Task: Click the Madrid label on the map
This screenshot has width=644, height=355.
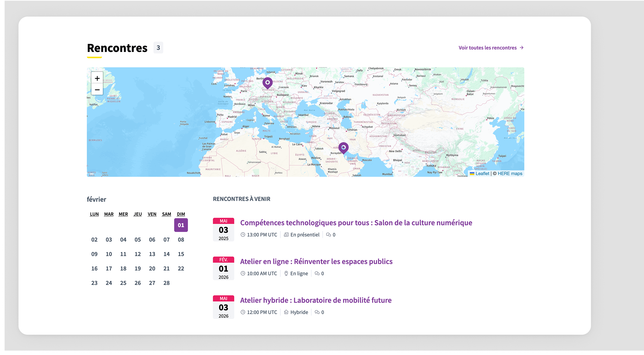Action: click(232, 117)
